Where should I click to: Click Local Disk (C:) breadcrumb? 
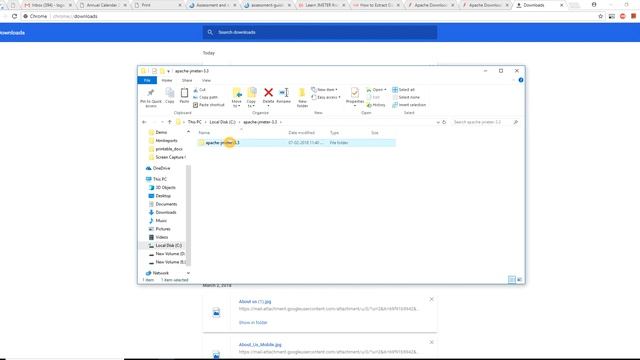coord(222,122)
